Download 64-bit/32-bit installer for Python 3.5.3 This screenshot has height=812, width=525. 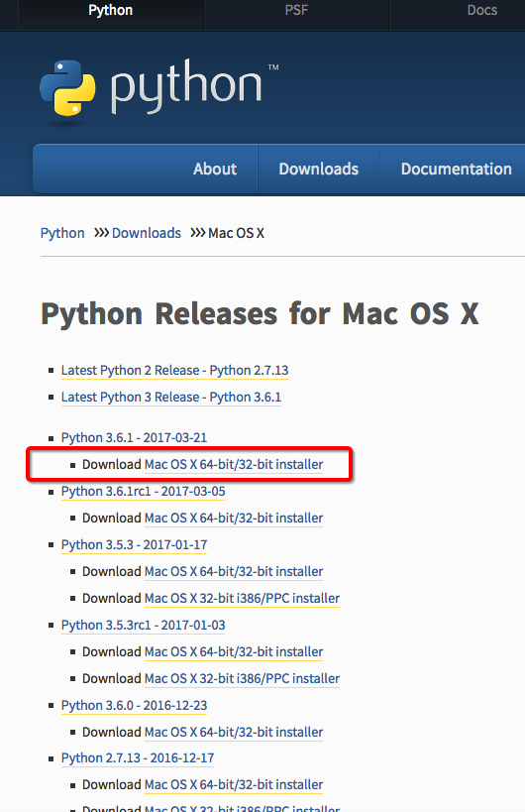(234, 572)
